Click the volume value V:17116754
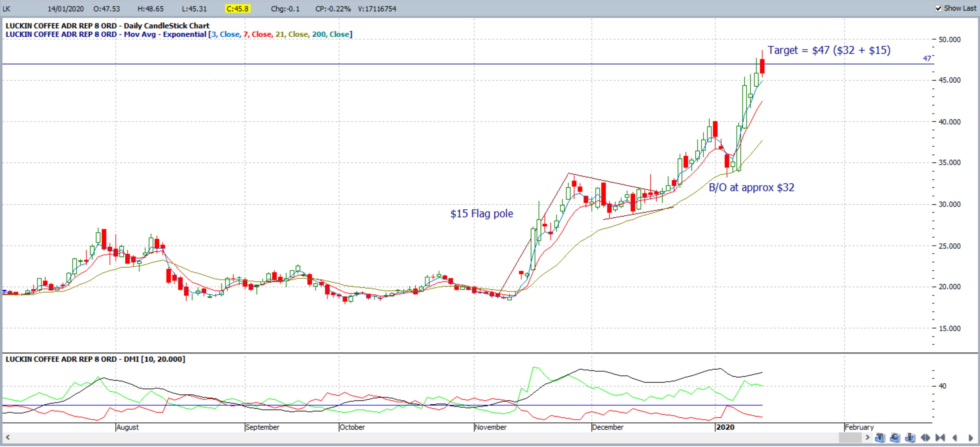Viewport: 980px width, 447px height. coord(377,9)
